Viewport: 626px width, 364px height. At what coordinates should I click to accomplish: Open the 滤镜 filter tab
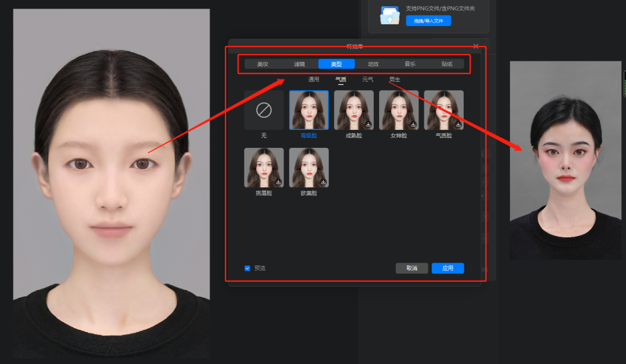(x=299, y=64)
